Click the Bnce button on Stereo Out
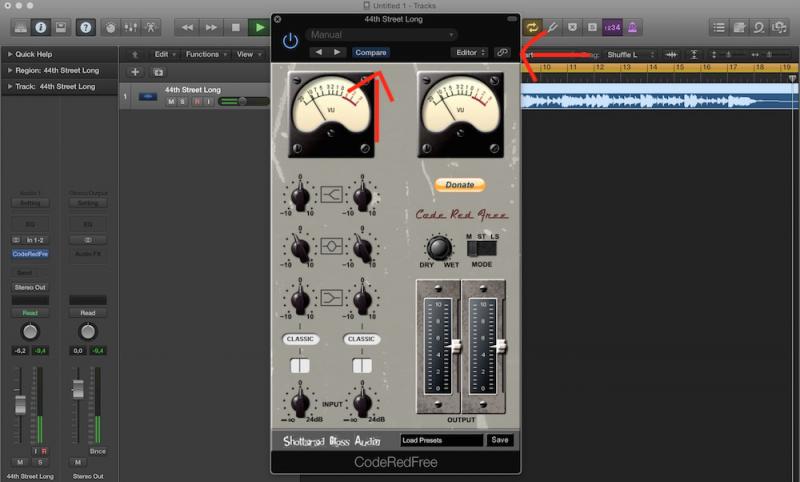The width and height of the screenshot is (800, 482). click(x=97, y=451)
